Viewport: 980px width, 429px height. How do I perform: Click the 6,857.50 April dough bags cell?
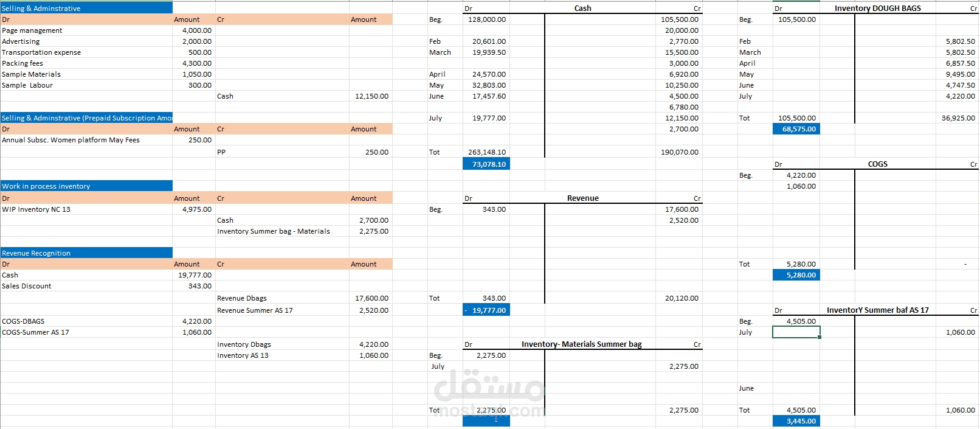(x=957, y=63)
